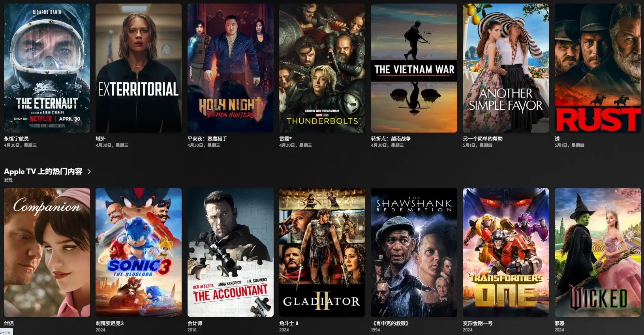Open the Companion movie poster
Screen dimensions: 644x335
(x=47, y=252)
